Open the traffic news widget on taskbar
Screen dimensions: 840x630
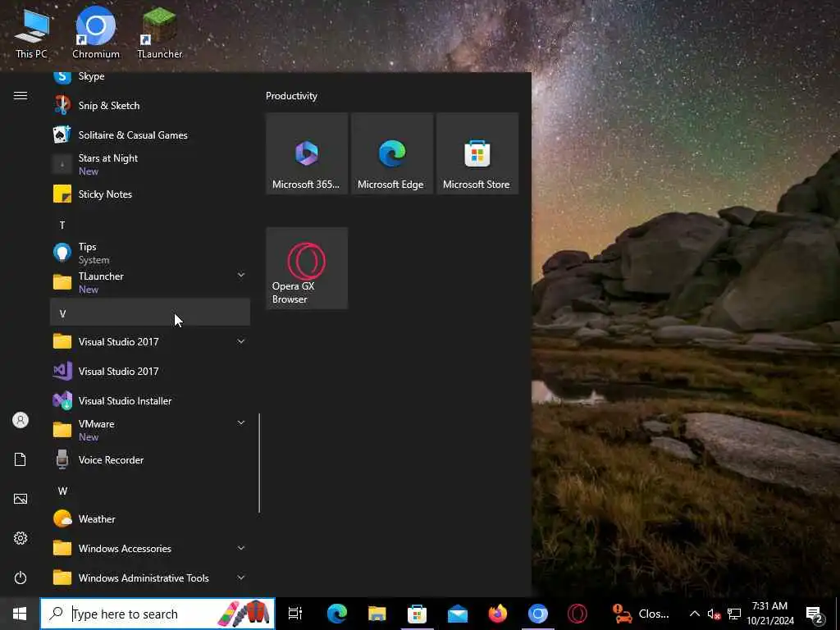click(x=641, y=614)
